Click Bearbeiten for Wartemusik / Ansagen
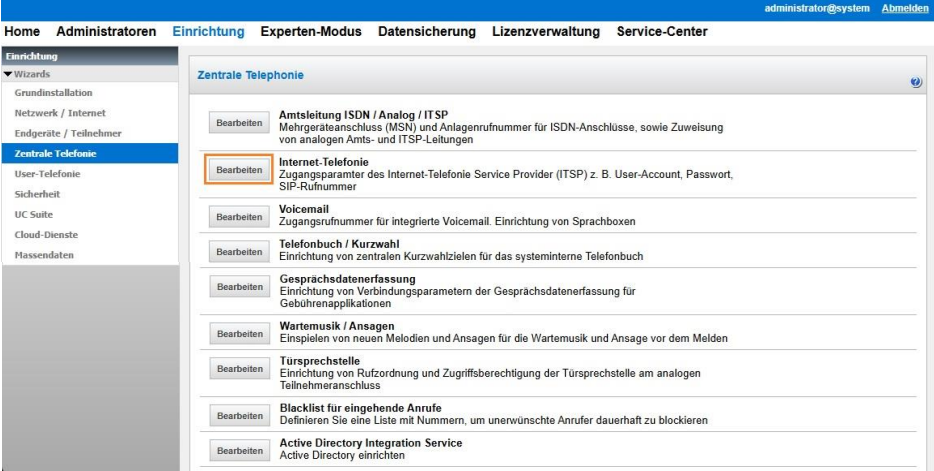934x471 pixels. point(239,334)
